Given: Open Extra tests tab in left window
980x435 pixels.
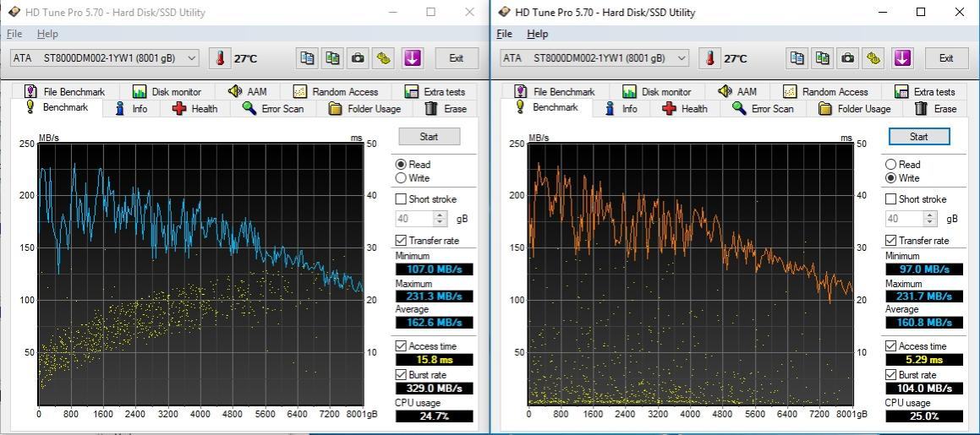Looking at the screenshot, I should click(x=435, y=92).
